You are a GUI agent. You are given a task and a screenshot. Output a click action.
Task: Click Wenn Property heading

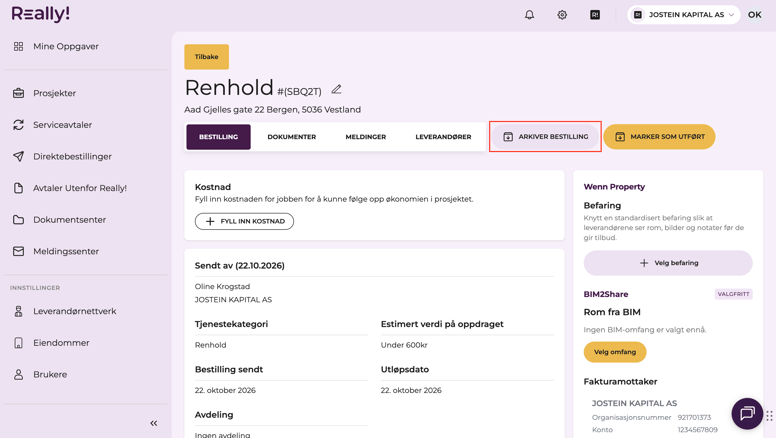[x=614, y=187]
